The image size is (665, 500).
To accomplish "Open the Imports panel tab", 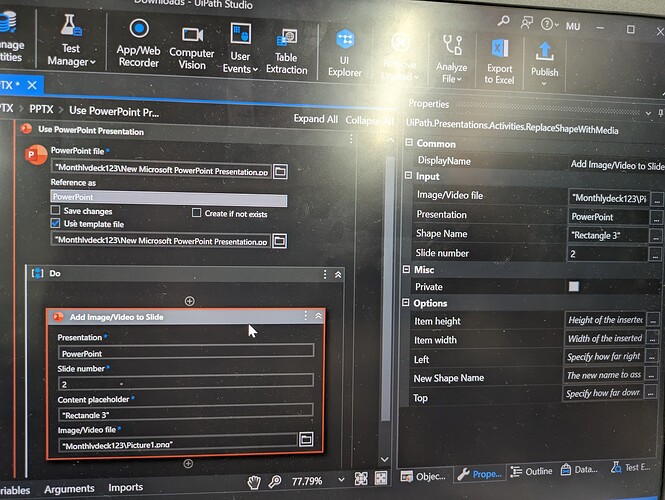I will 126,487.
